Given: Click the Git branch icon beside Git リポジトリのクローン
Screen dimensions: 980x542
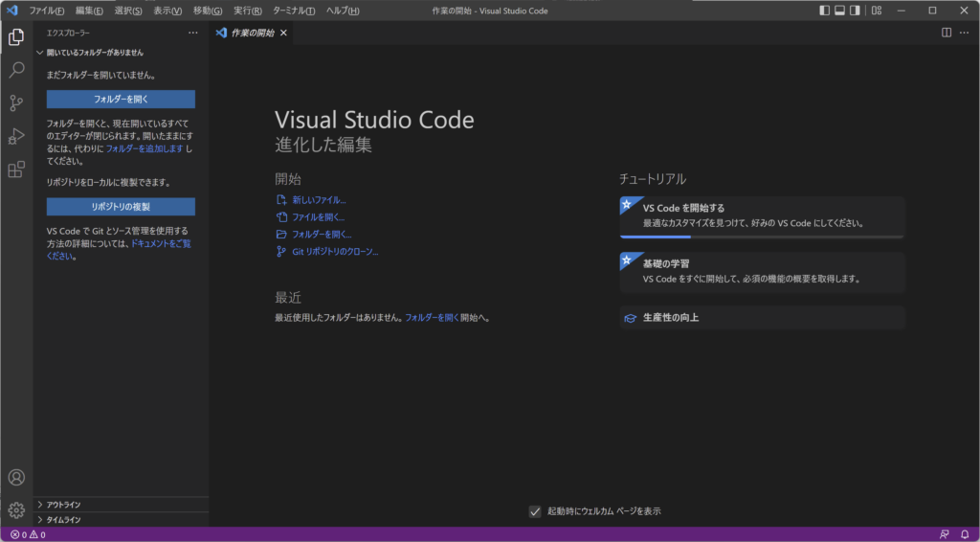Looking at the screenshot, I should 281,252.
